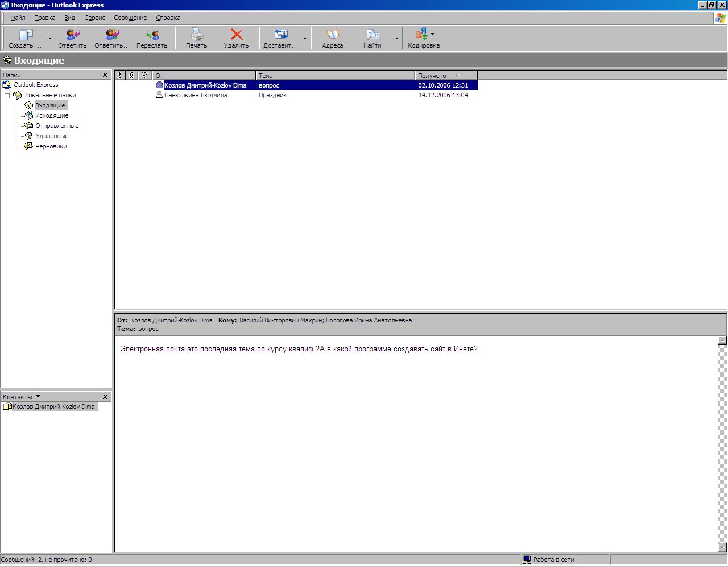
Task: Click the Отправленные folder icon in tree
Action: click(x=28, y=126)
